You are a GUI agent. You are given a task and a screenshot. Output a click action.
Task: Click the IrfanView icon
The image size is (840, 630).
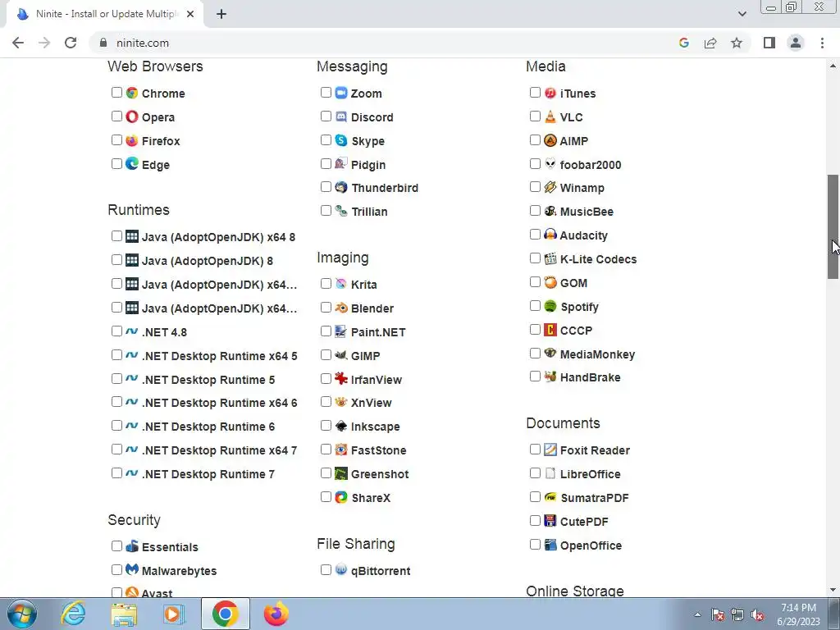click(x=341, y=379)
